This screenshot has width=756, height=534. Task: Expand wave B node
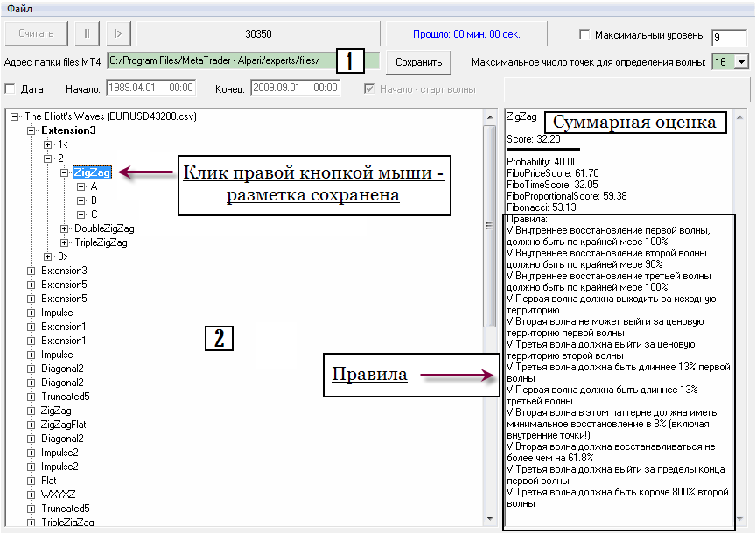coord(80,200)
